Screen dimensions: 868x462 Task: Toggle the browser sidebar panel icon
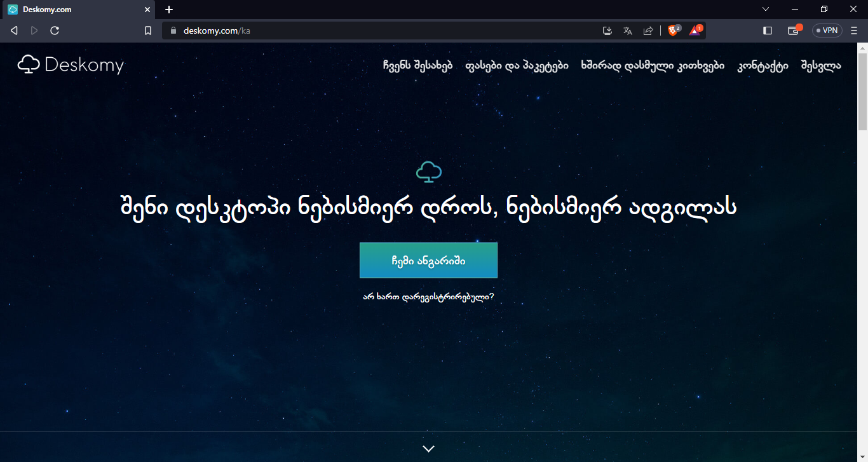(x=768, y=31)
